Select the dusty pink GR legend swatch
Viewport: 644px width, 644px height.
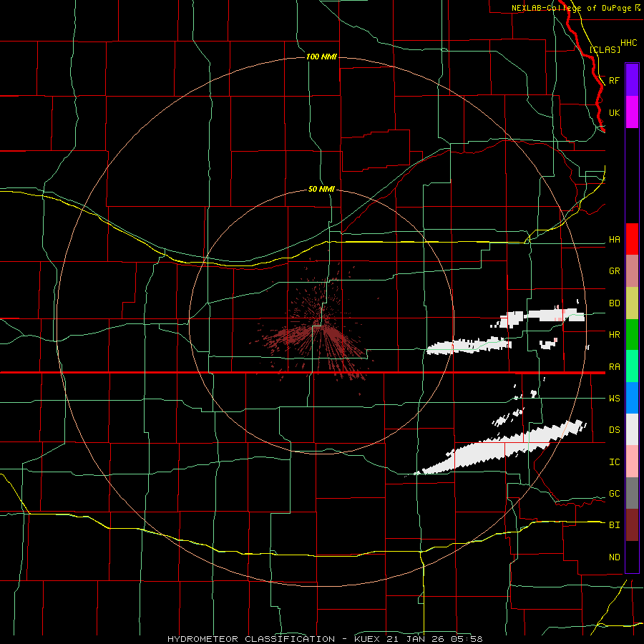[x=632, y=271]
